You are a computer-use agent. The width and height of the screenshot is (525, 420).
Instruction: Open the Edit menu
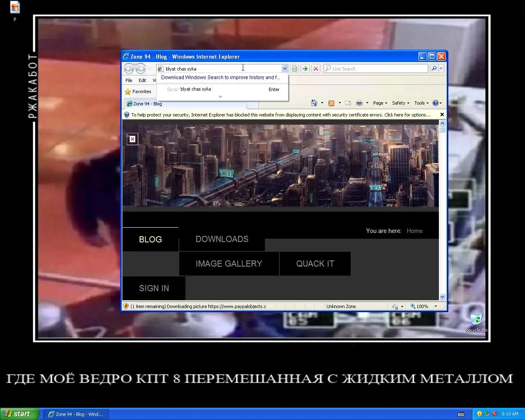pos(142,80)
